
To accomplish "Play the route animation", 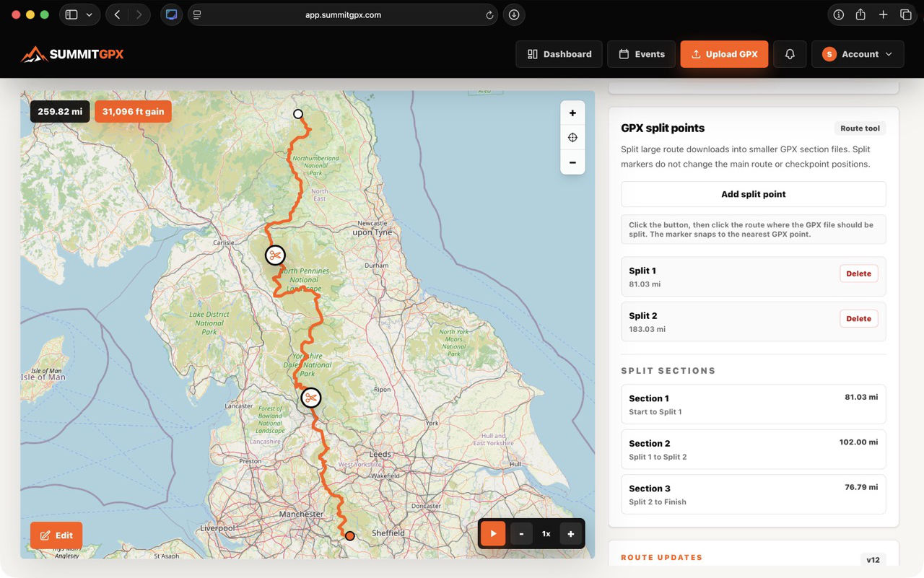I will pyautogui.click(x=493, y=534).
